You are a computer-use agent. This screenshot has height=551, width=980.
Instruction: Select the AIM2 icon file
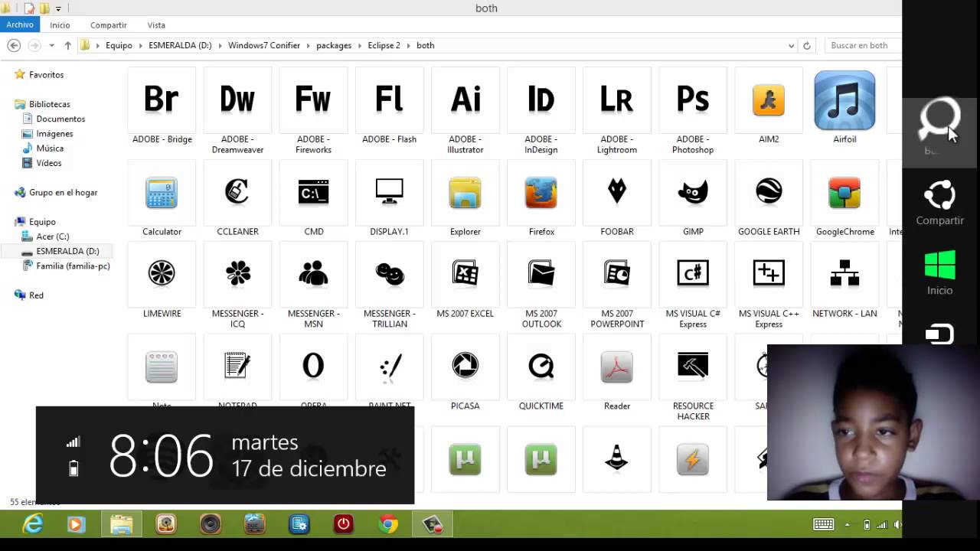click(769, 100)
